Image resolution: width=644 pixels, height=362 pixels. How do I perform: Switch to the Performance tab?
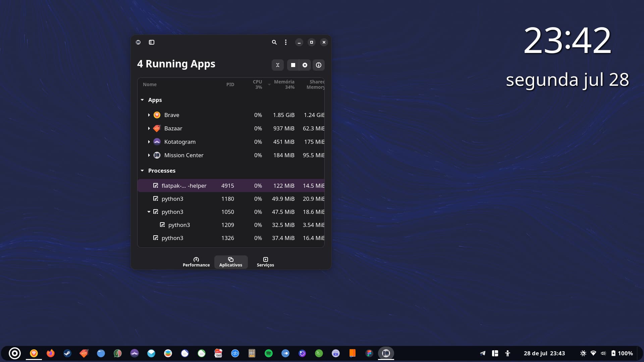coord(196,262)
